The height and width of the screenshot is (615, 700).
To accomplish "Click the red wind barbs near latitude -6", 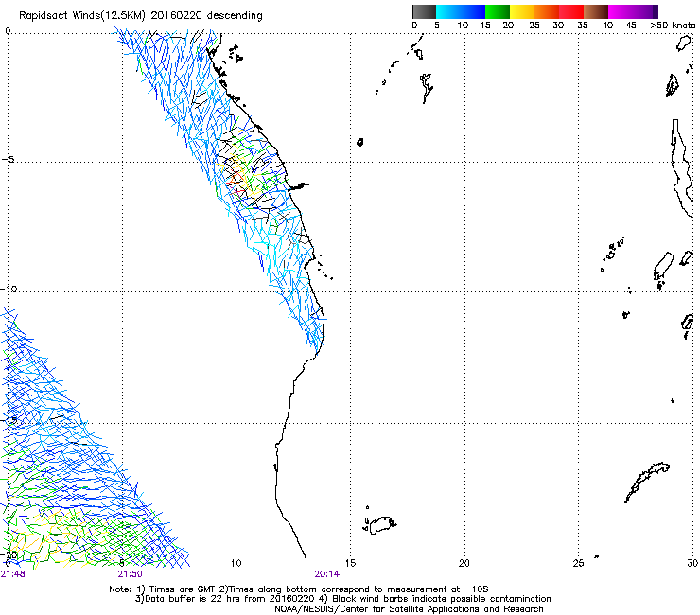I will [x=234, y=182].
